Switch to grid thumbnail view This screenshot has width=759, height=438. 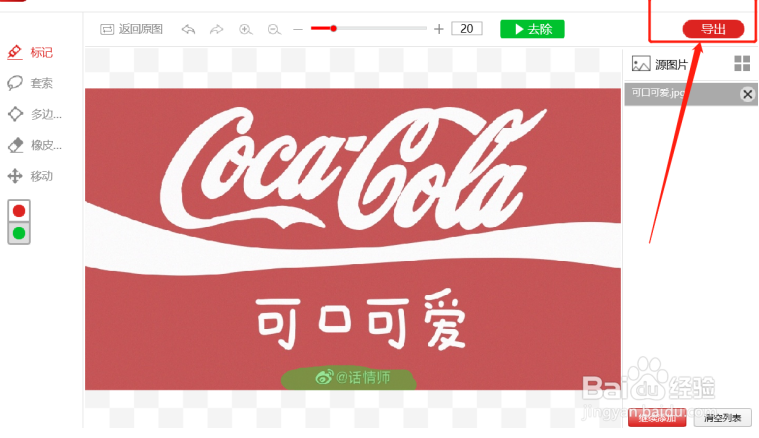(742, 63)
